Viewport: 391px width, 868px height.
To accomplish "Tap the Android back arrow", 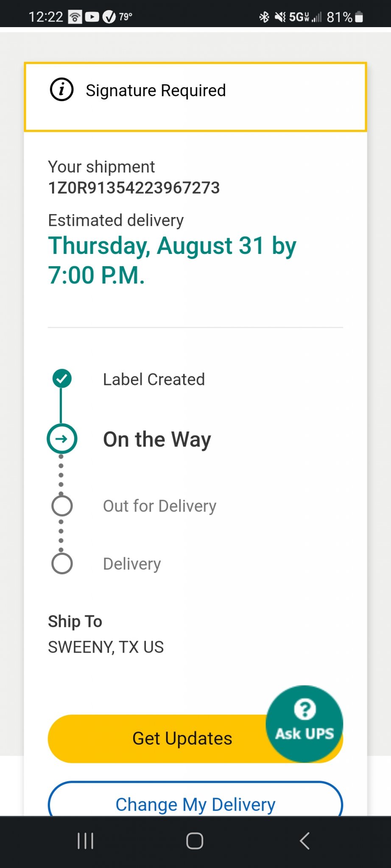I will point(304,841).
